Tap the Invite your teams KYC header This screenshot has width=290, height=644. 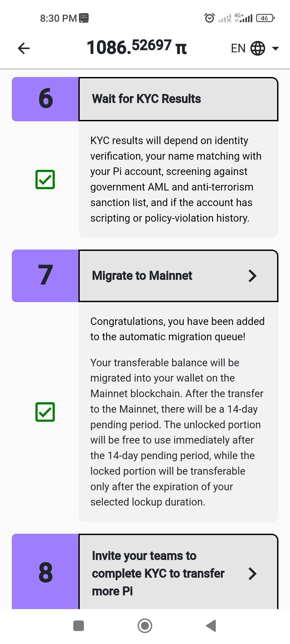(x=178, y=572)
